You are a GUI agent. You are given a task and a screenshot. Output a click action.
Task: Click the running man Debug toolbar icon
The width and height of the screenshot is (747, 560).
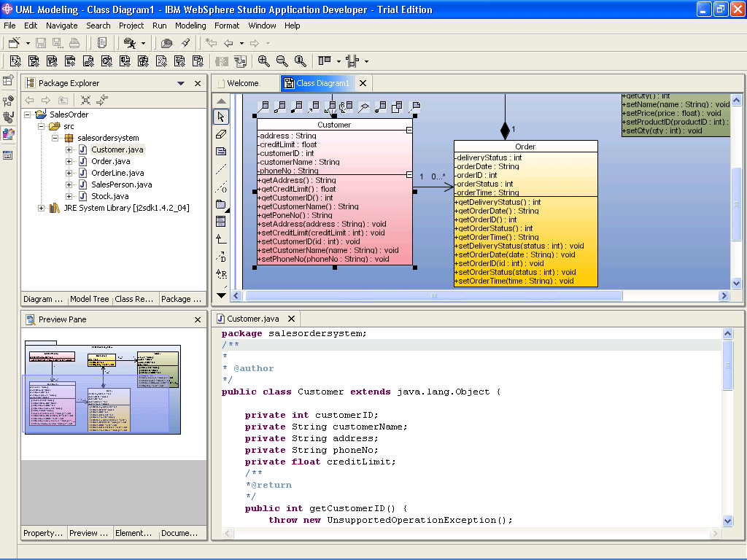coord(130,43)
